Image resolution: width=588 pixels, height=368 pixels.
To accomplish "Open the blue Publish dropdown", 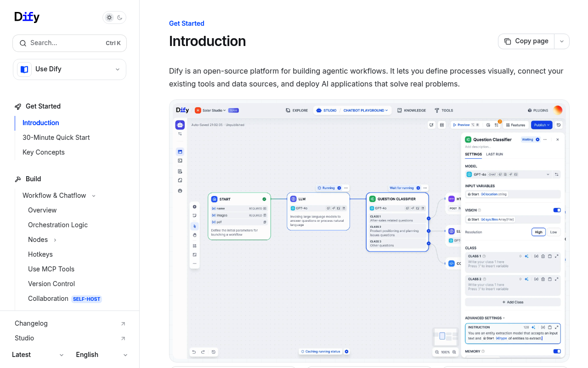I will point(542,125).
